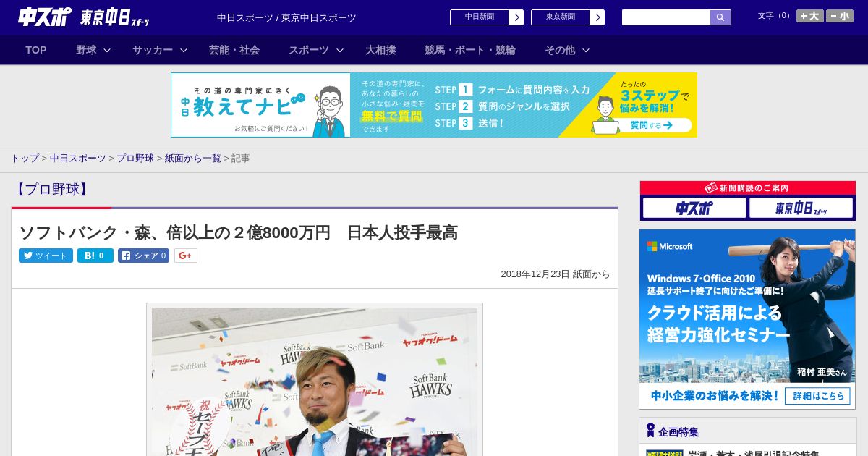
Task: Go to 紙面から一覧 breadcrumb link
Action: 192,158
